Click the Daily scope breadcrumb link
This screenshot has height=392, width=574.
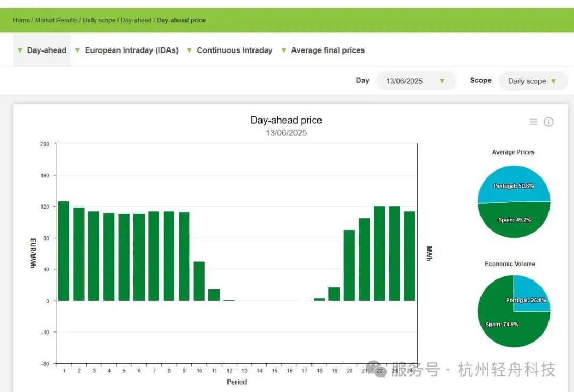point(99,20)
